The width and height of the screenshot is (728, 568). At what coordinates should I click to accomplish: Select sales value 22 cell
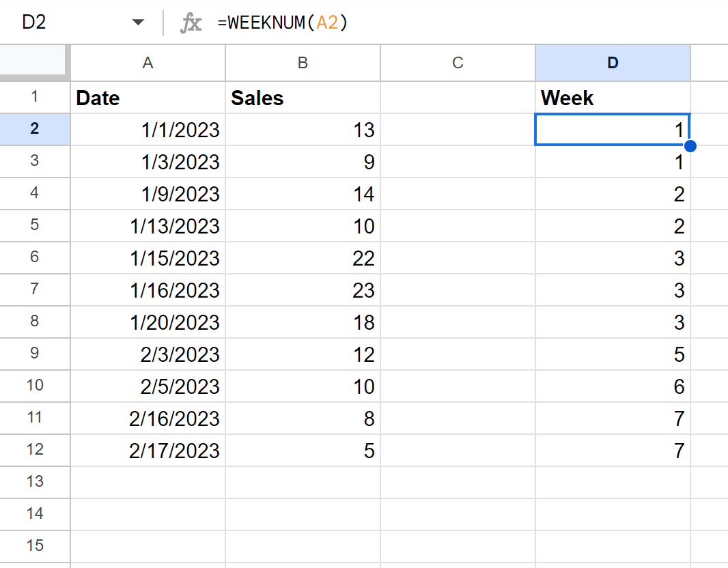click(303, 257)
